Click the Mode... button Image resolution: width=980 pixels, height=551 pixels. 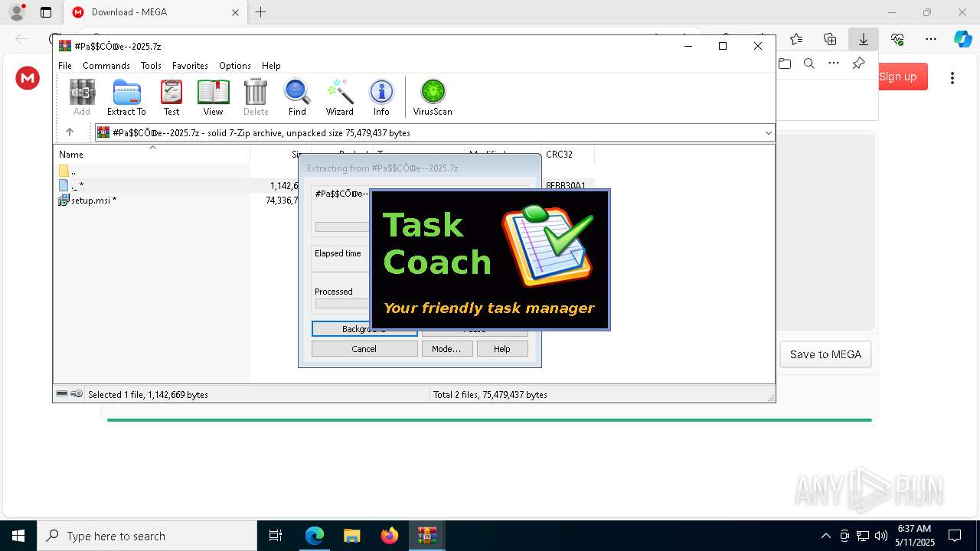click(446, 349)
